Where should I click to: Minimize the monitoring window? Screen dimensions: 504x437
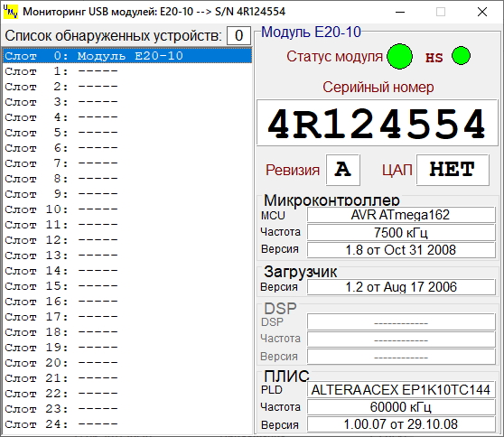pyautogui.click(x=400, y=13)
